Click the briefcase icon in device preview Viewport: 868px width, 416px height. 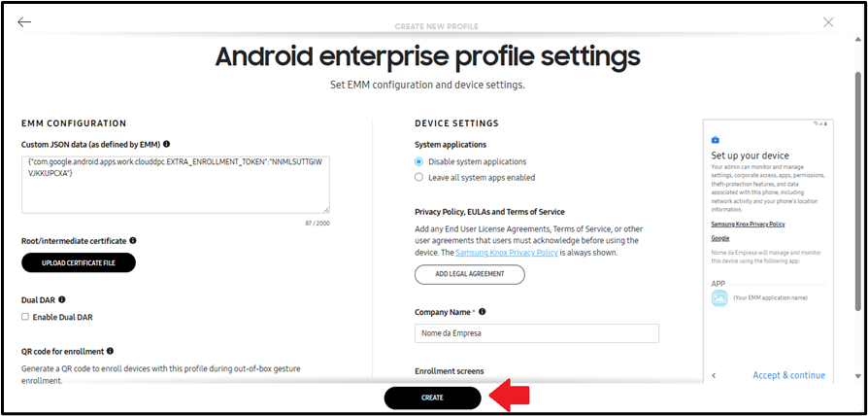pos(716,140)
